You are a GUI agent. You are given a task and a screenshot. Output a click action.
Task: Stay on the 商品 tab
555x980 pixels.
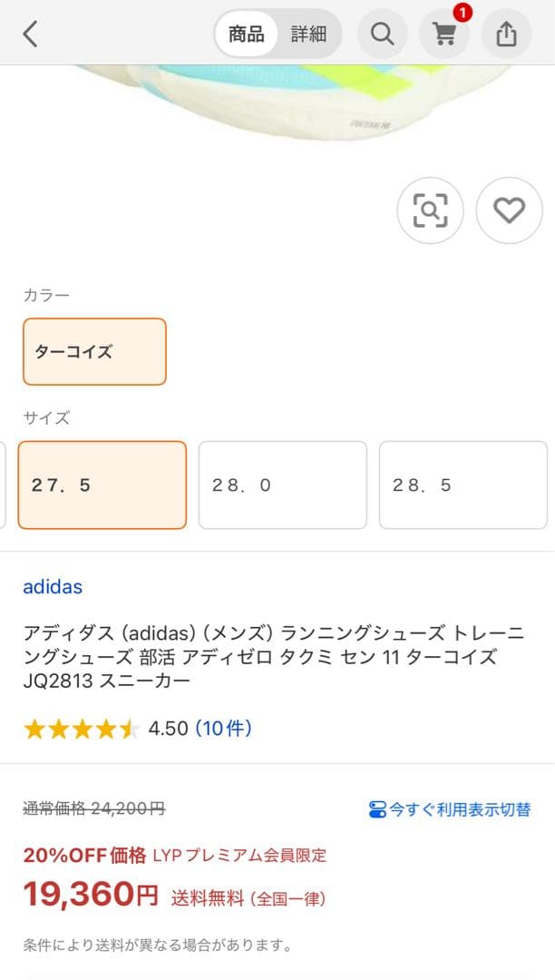click(245, 34)
